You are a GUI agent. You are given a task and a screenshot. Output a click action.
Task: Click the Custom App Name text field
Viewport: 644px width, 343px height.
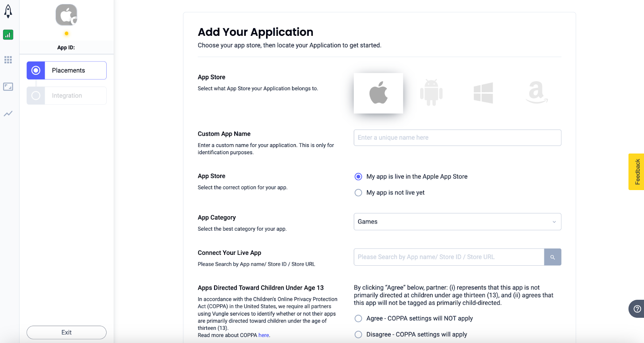point(457,138)
